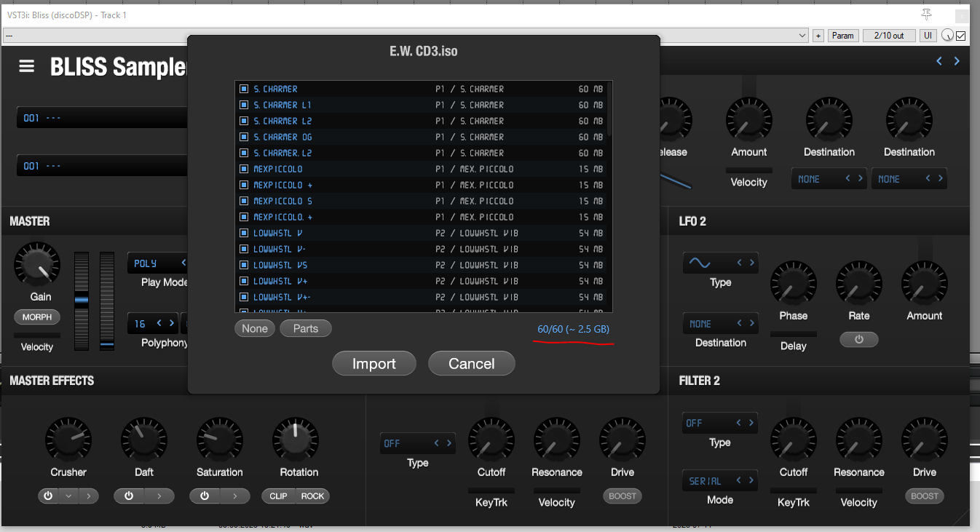Click the right arrow under Daft
The width and height of the screenshot is (980, 532).
pos(159,496)
